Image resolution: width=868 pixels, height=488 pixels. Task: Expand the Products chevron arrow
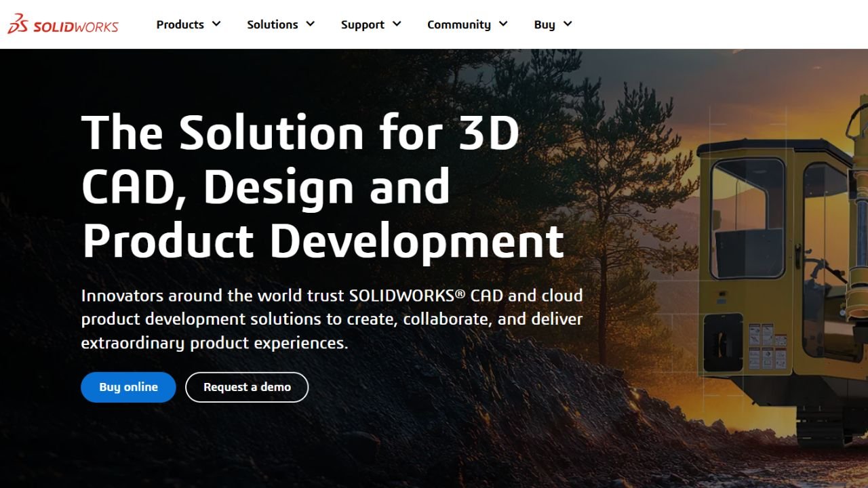click(x=216, y=24)
